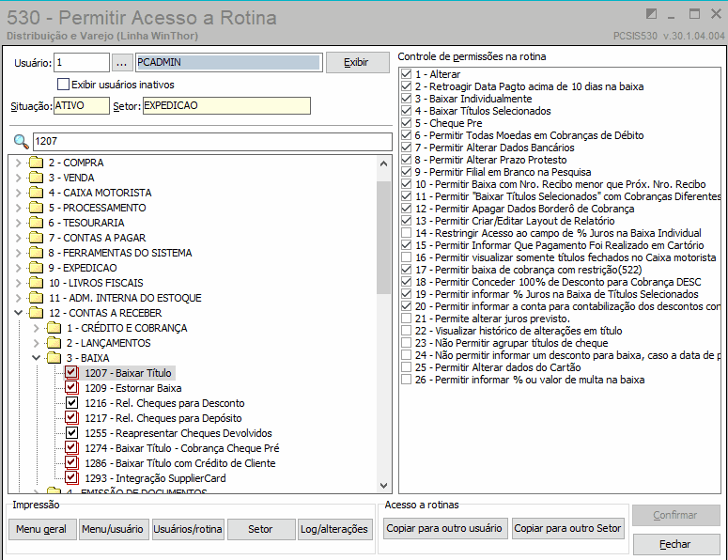Click the tree scrollbar up arrow

pos(383,163)
